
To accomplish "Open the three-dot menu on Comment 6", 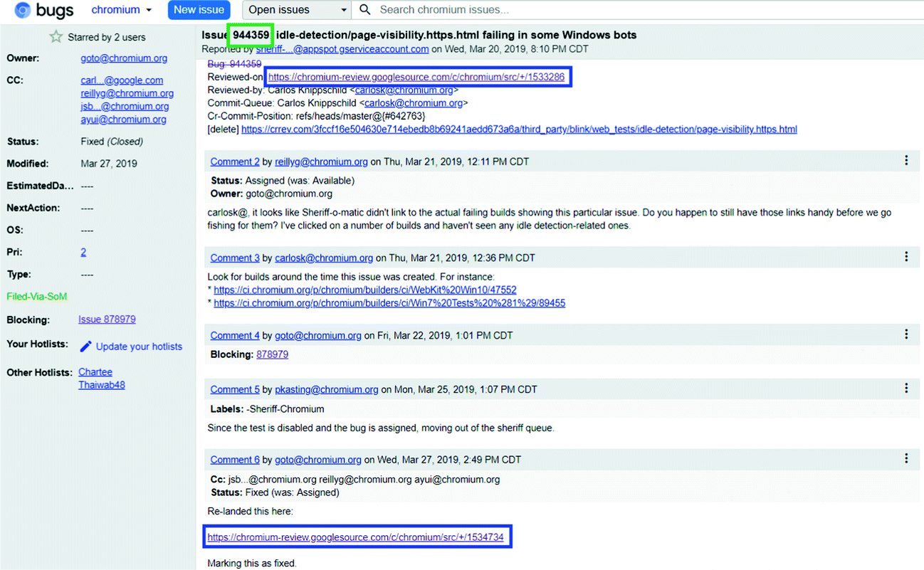I will [x=906, y=459].
